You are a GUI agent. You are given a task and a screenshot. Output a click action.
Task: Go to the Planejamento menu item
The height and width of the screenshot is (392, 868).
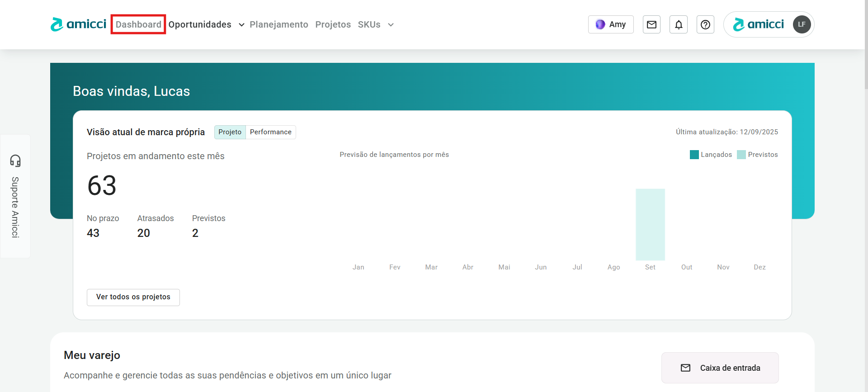[x=278, y=24]
